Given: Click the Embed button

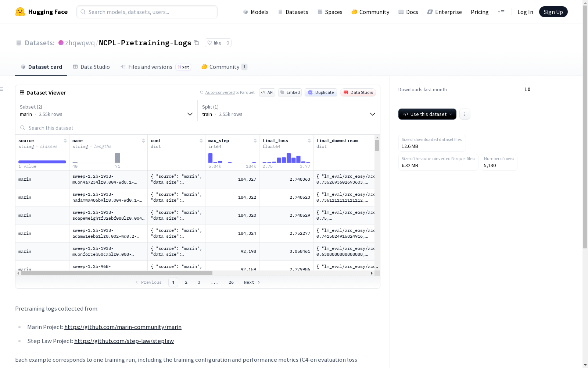Looking at the screenshot, I should pos(290,92).
